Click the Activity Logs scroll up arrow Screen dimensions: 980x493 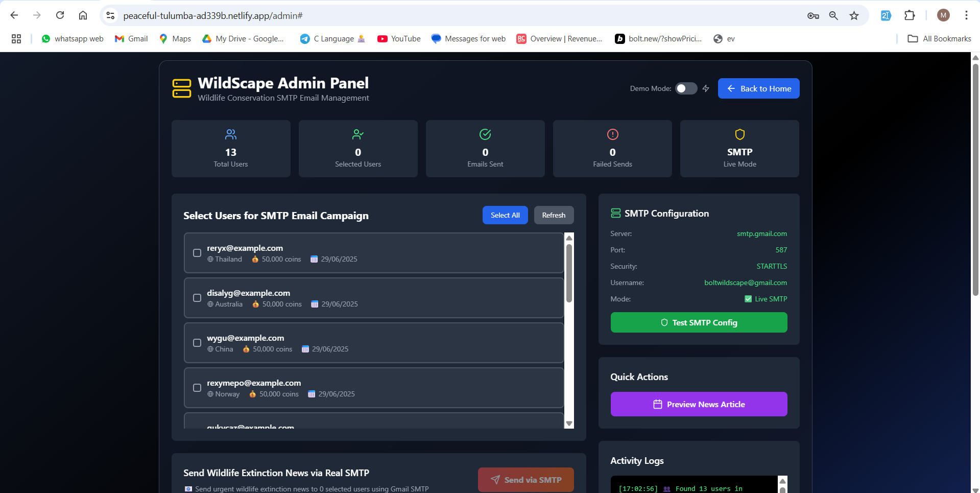(x=782, y=481)
